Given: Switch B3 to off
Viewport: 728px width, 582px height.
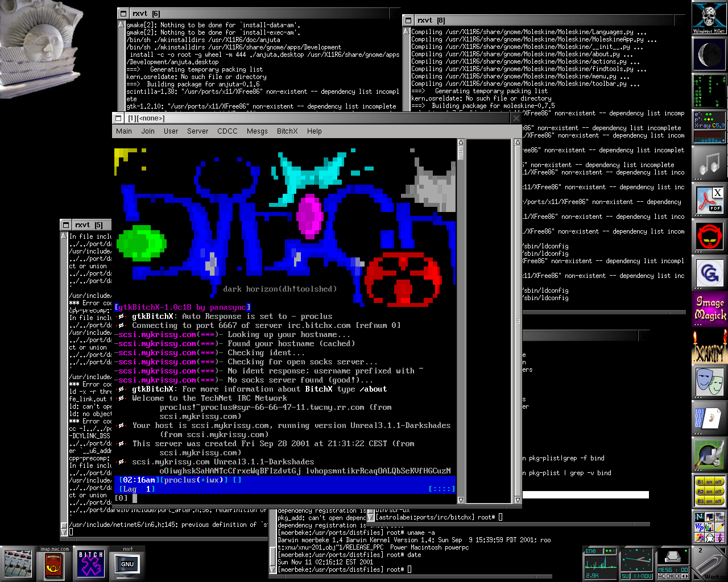Looking at the screenshot, I should click(x=719, y=501).
